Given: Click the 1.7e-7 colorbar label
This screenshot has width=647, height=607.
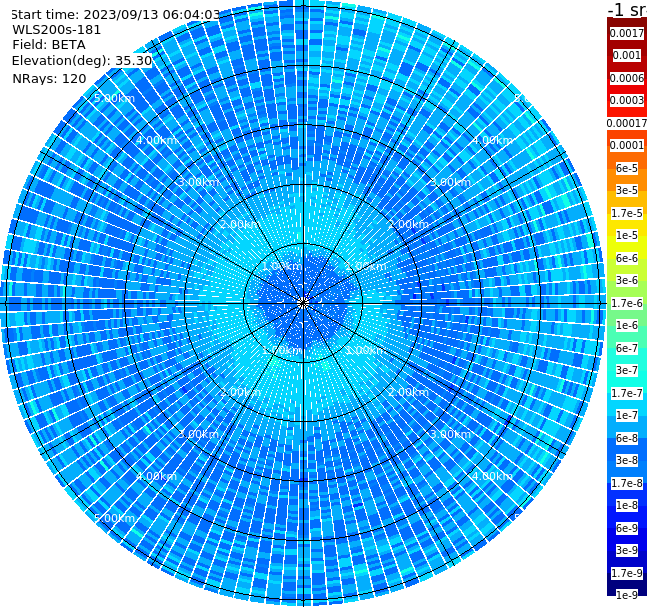Looking at the screenshot, I should (627, 393).
